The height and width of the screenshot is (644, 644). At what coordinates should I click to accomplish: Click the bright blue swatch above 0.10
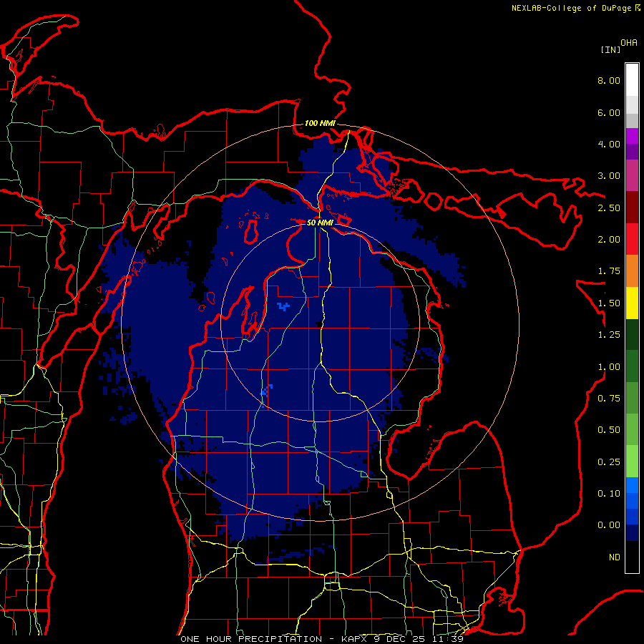tap(632, 485)
